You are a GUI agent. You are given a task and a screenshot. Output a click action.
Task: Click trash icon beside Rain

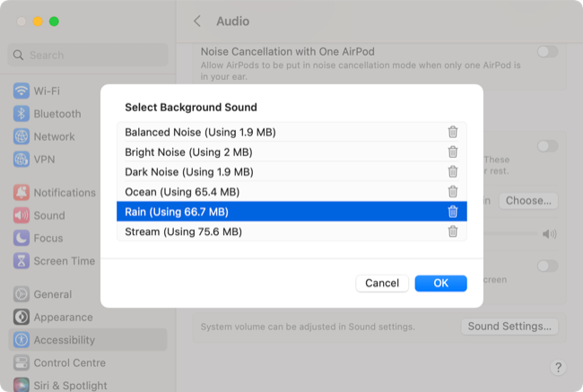pos(453,212)
